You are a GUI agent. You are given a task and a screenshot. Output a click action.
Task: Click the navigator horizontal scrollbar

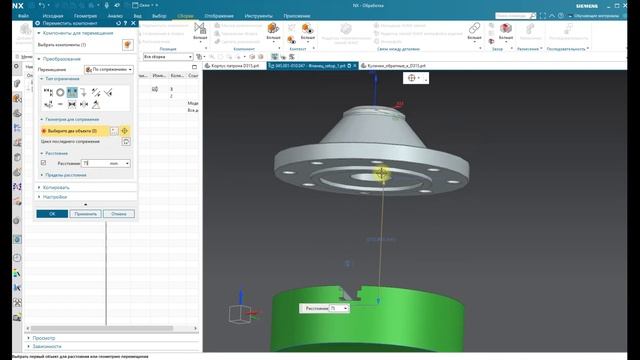102,328
